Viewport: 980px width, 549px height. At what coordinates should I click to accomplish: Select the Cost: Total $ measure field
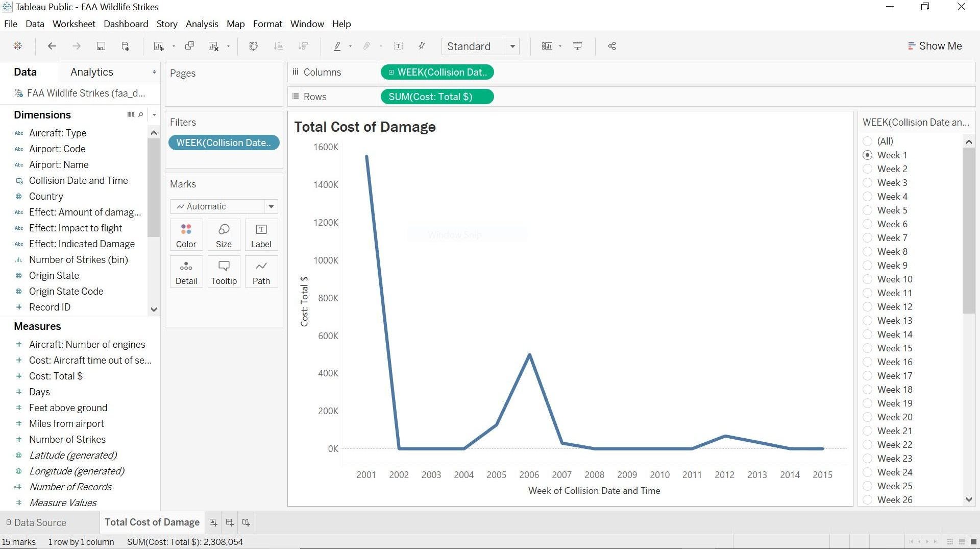pyautogui.click(x=56, y=376)
